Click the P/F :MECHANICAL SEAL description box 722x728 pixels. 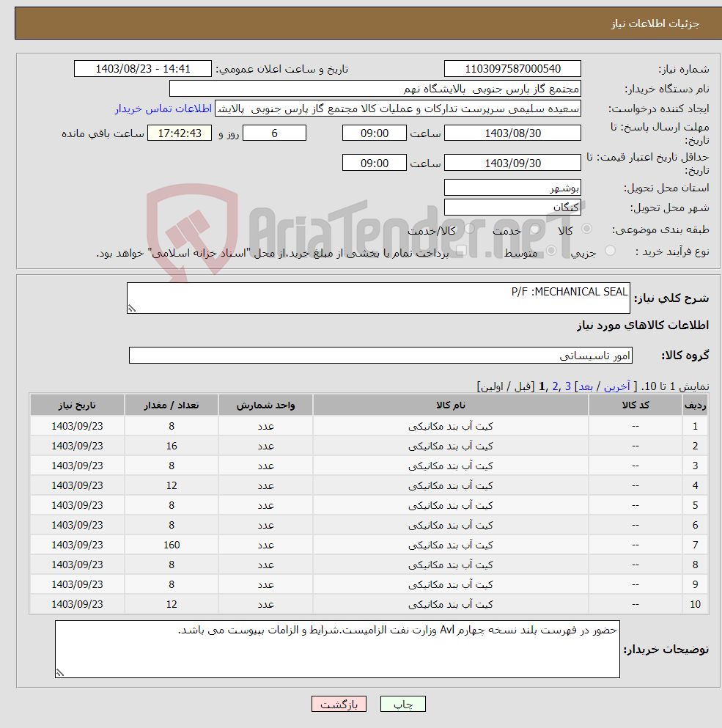[x=378, y=298]
